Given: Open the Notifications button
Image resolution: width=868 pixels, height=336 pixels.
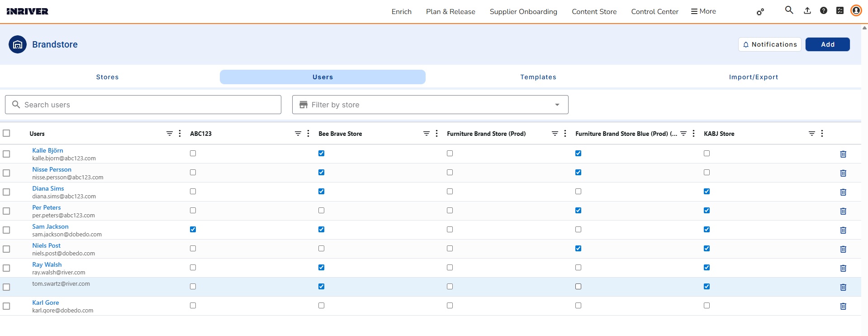Looking at the screenshot, I should tap(770, 44).
